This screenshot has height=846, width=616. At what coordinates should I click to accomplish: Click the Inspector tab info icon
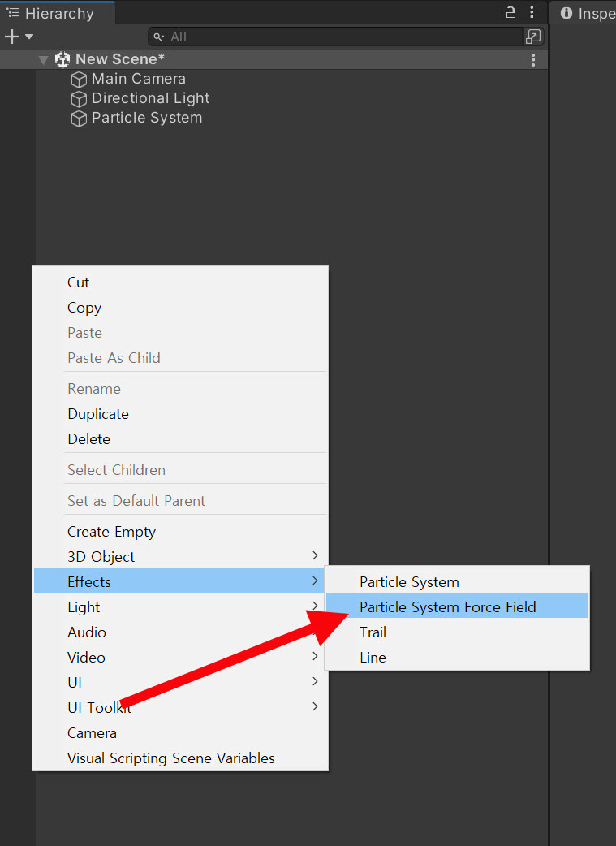tap(566, 13)
